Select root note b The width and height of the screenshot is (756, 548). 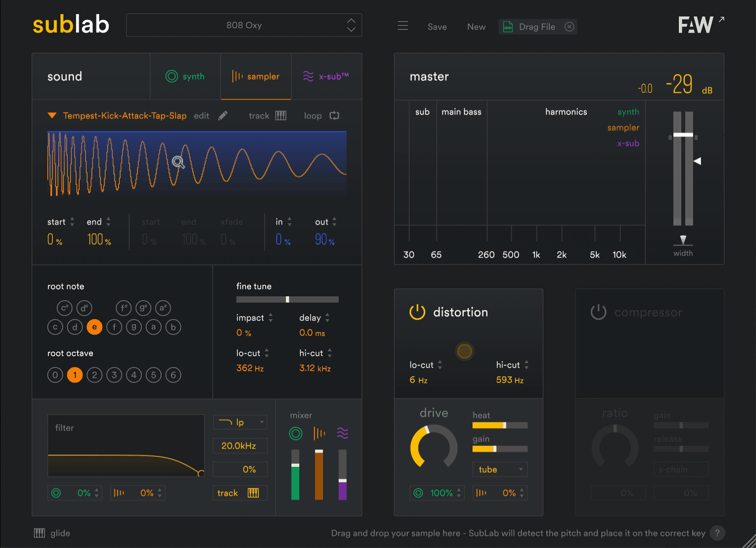pyautogui.click(x=173, y=327)
